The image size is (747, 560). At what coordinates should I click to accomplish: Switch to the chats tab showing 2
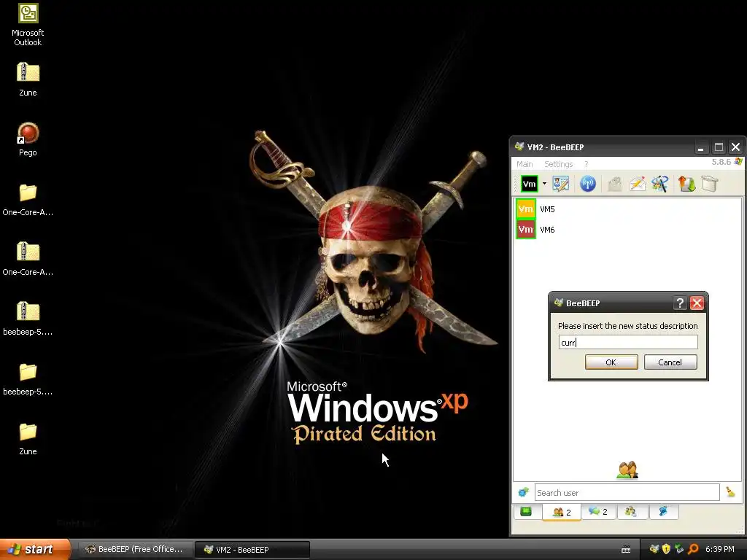pyautogui.click(x=598, y=511)
